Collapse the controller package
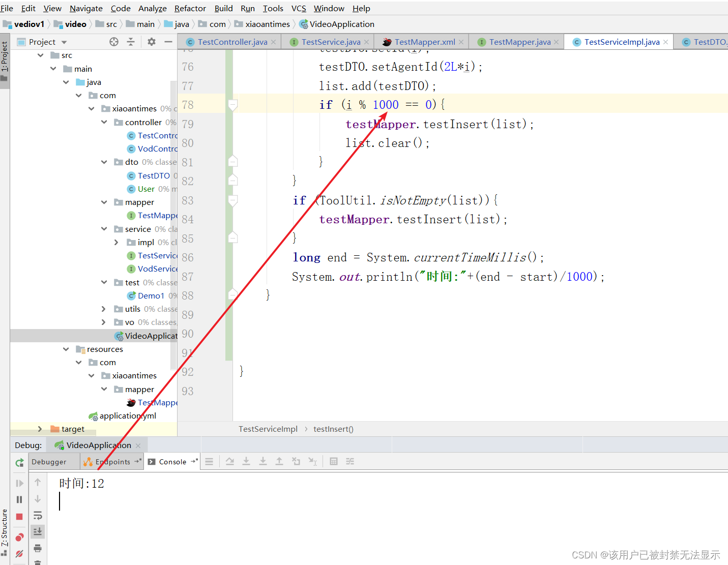This screenshot has width=728, height=565. point(104,122)
